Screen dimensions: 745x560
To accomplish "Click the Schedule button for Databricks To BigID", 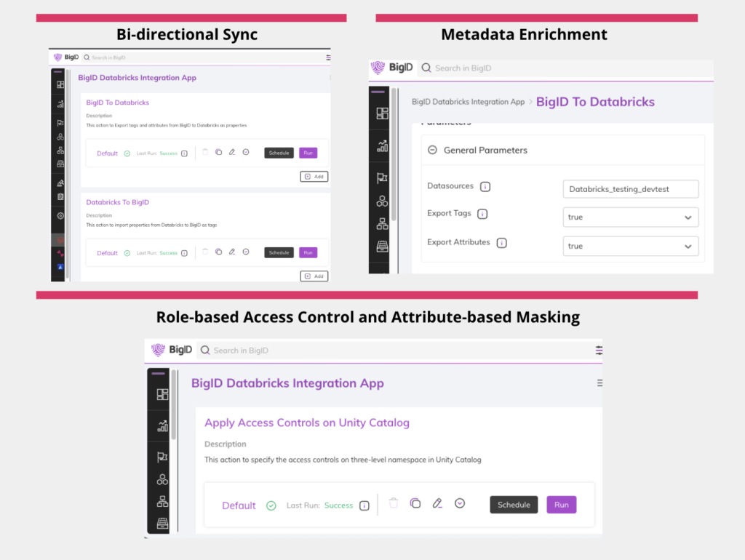I will [279, 252].
